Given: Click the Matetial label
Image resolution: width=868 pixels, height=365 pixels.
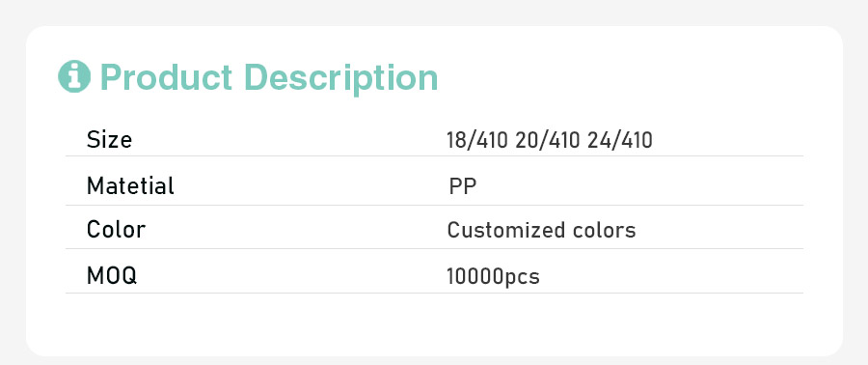Looking at the screenshot, I should click(130, 185).
